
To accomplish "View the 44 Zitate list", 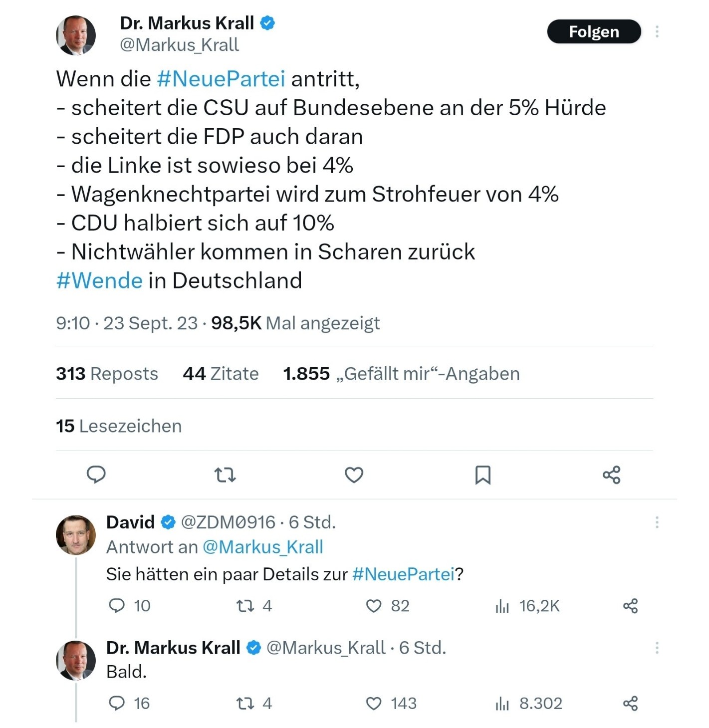I will (x=221, y=374).
